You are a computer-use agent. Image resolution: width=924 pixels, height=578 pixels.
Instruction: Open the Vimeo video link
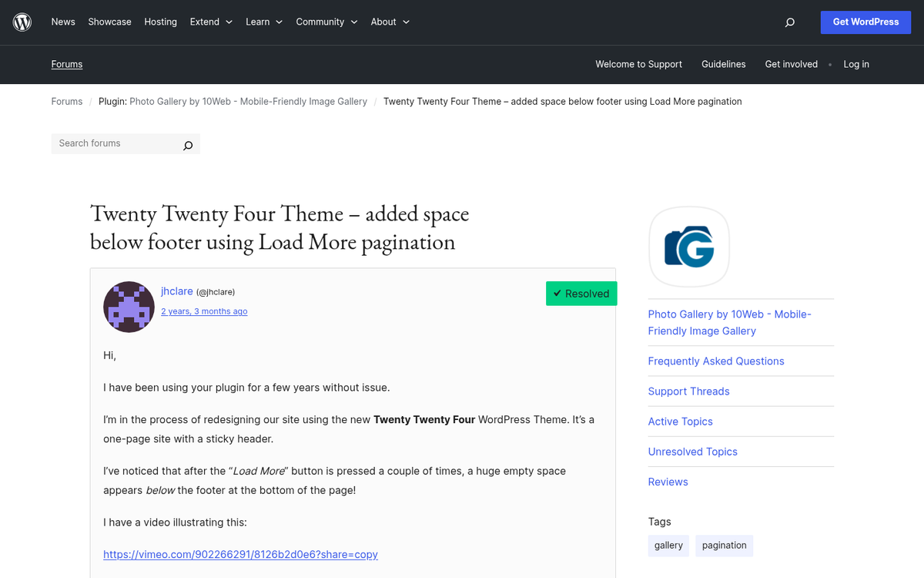pos(240,554)
